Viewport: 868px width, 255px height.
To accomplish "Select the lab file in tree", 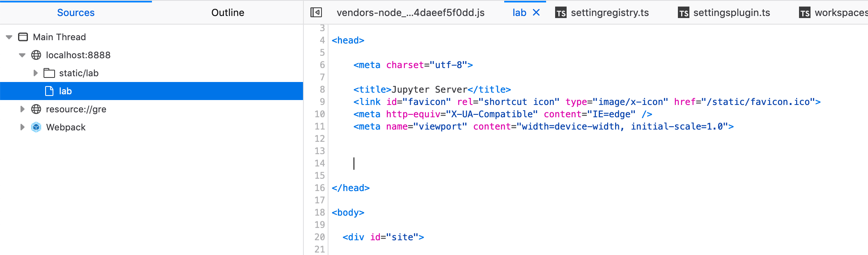I will click(x=152, y=91).
